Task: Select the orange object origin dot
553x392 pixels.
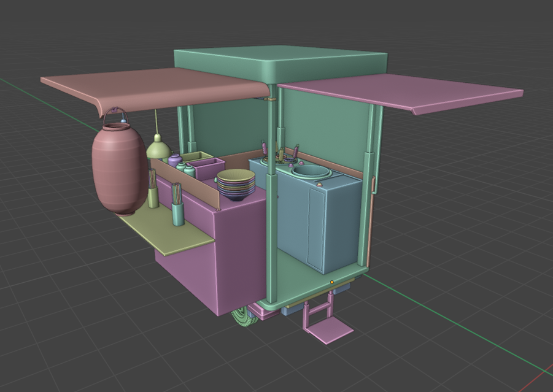Action: (x=332, y=282)
